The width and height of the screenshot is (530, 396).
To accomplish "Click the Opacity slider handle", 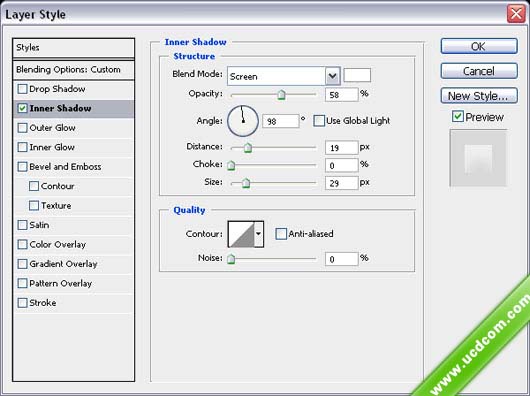I will coord(281,95).
